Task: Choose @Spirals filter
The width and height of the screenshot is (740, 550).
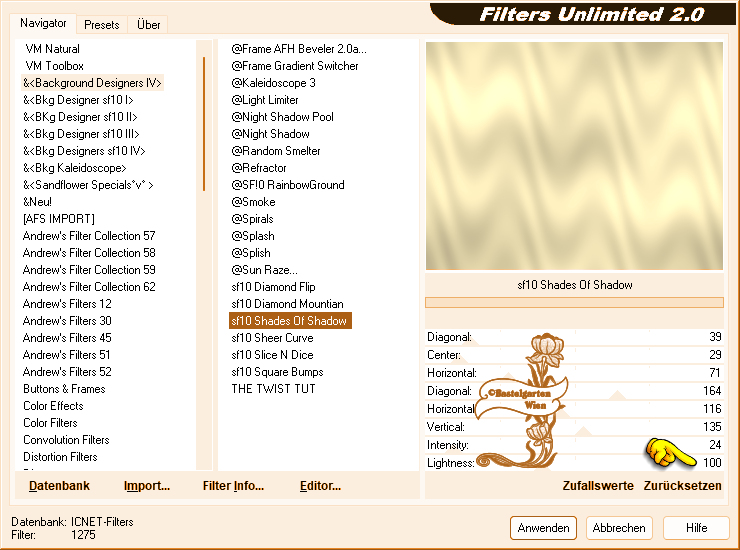Action: [x=252, y=219]
